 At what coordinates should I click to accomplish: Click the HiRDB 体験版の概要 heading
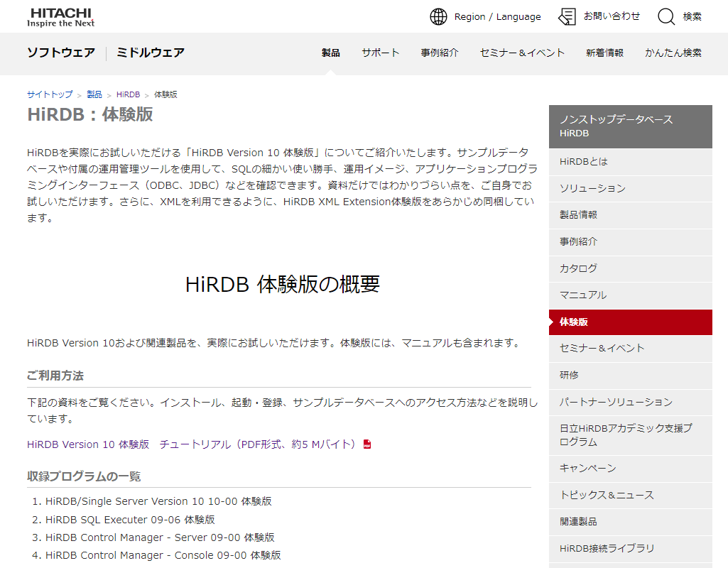282,284
